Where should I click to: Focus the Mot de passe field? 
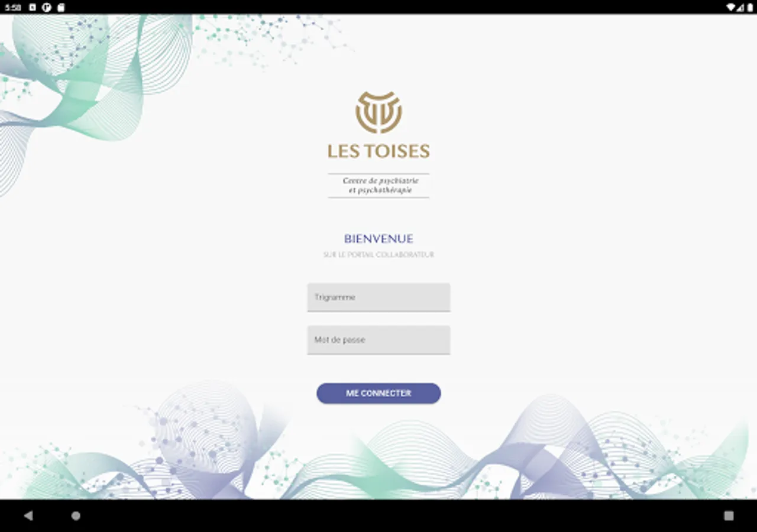pyautogui.click(x=378, y=340)
